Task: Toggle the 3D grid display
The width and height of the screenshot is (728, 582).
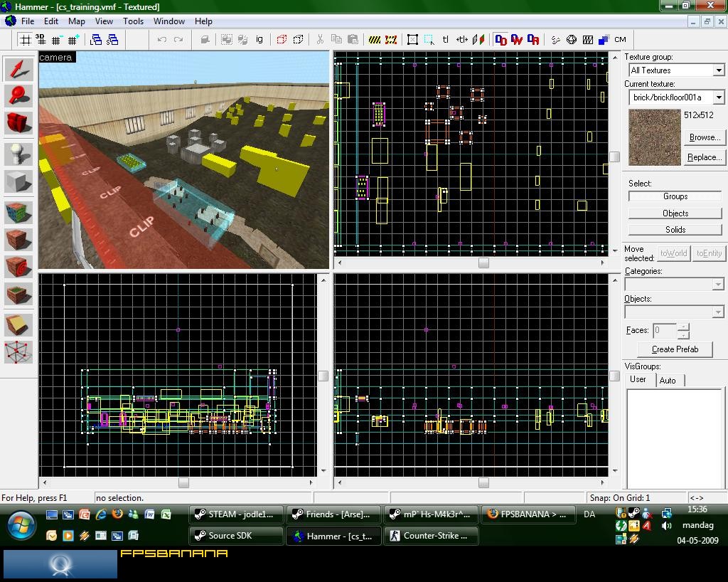Action: (x=41, y=40)
